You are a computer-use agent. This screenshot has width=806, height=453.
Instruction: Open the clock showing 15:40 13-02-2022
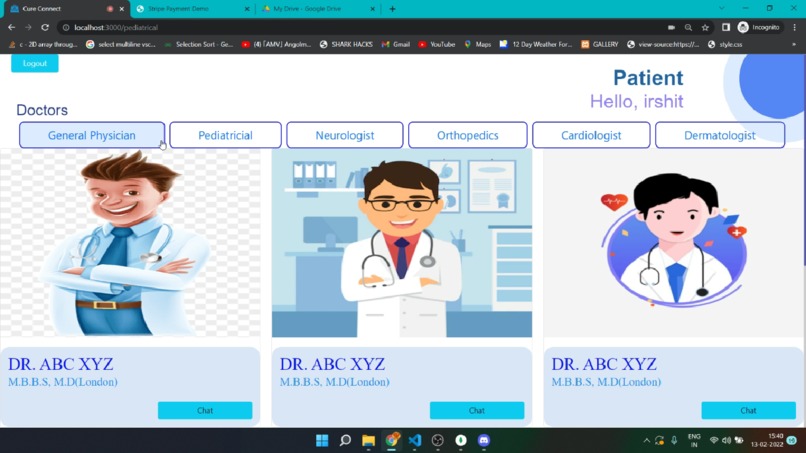point(767,441)
